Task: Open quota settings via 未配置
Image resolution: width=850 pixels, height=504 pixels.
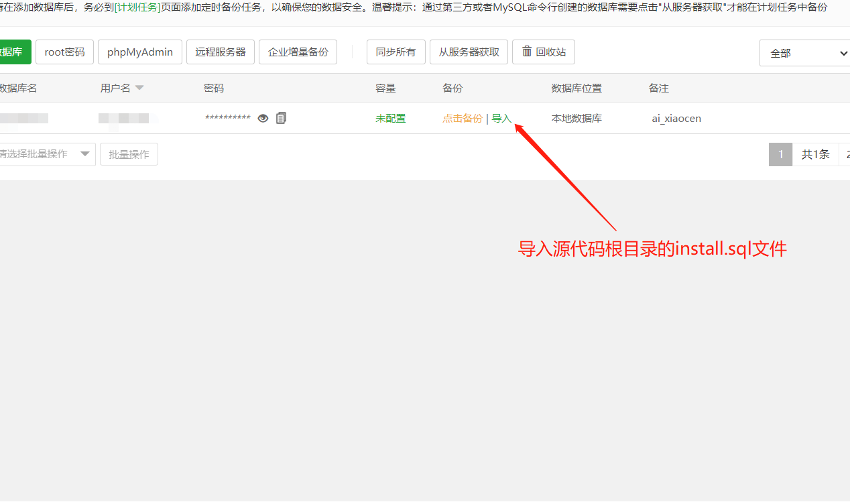Action: click(x=390, y=118)
